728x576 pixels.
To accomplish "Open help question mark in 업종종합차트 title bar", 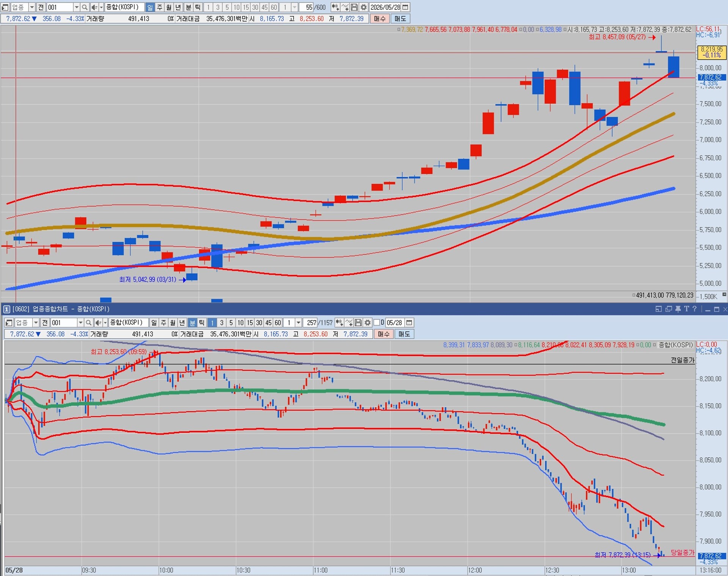I will [x=695, y=309].
